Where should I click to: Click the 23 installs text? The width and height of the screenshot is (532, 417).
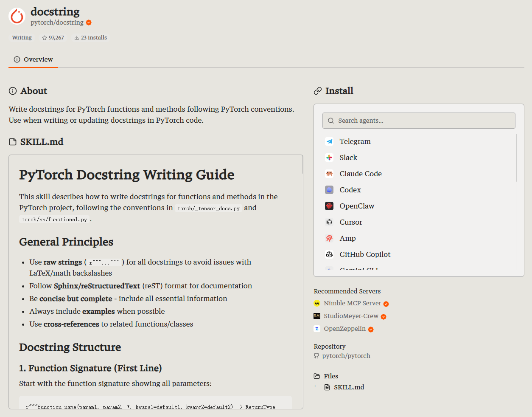[94, 38]
